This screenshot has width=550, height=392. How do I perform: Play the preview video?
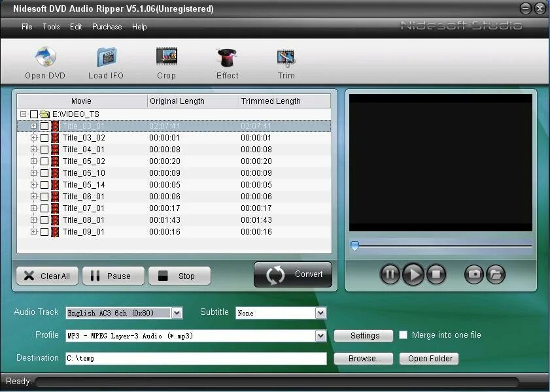413,274
